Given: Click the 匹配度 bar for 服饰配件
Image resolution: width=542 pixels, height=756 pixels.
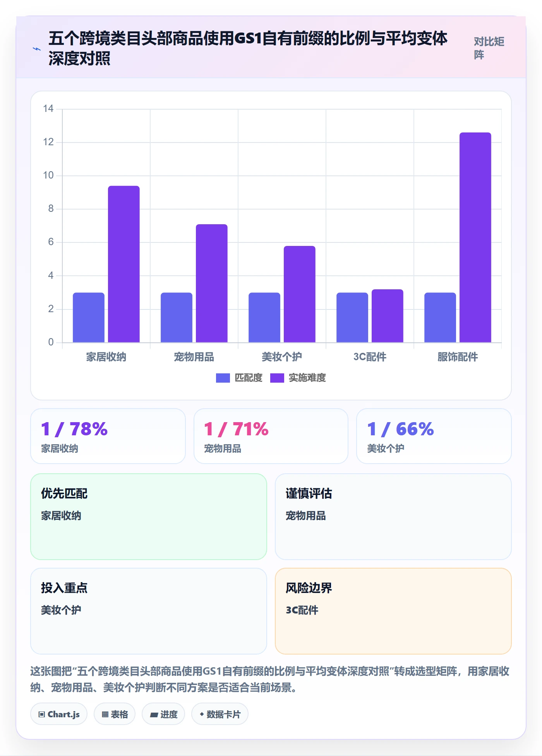Looking at the screenshot, I should [440, 317].
